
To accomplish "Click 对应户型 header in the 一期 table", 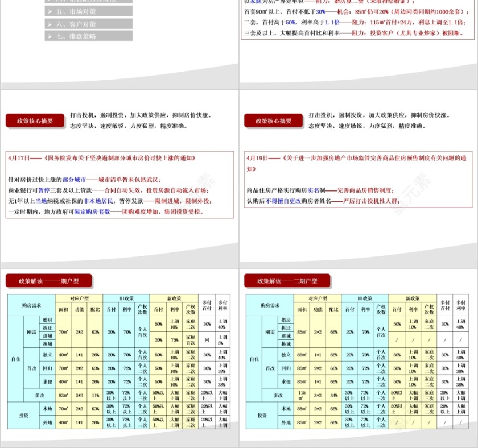I will [x=79, y=298].
